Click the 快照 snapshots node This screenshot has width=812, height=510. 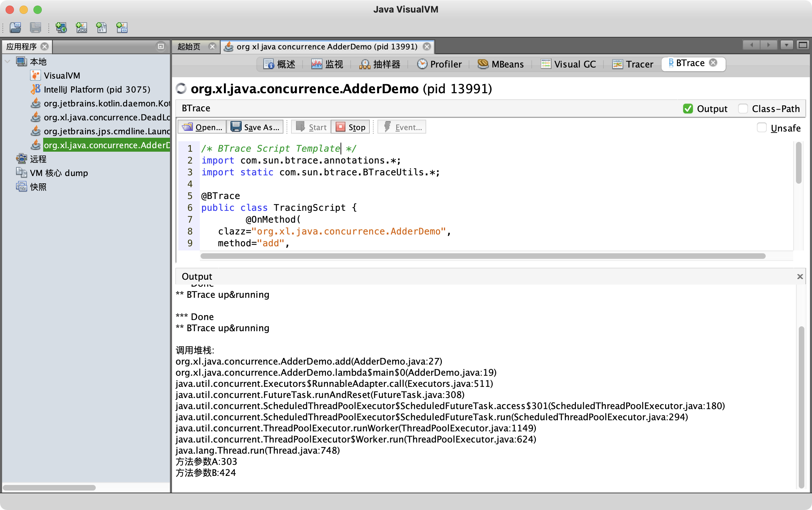[x=38, y=187]
